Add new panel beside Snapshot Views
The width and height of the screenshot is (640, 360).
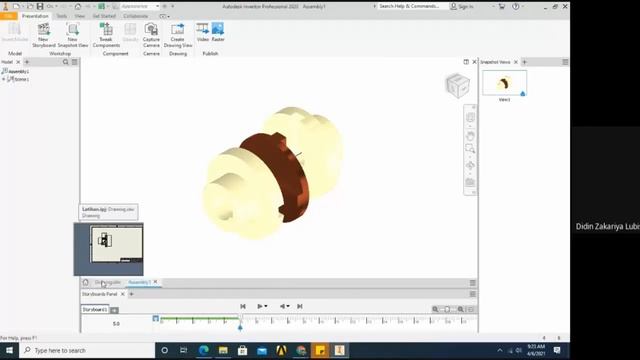click(525, 62)
